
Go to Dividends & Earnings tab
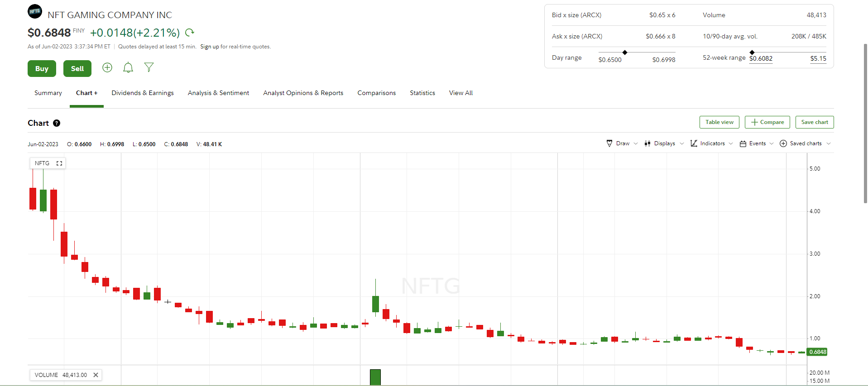[143, 93]
